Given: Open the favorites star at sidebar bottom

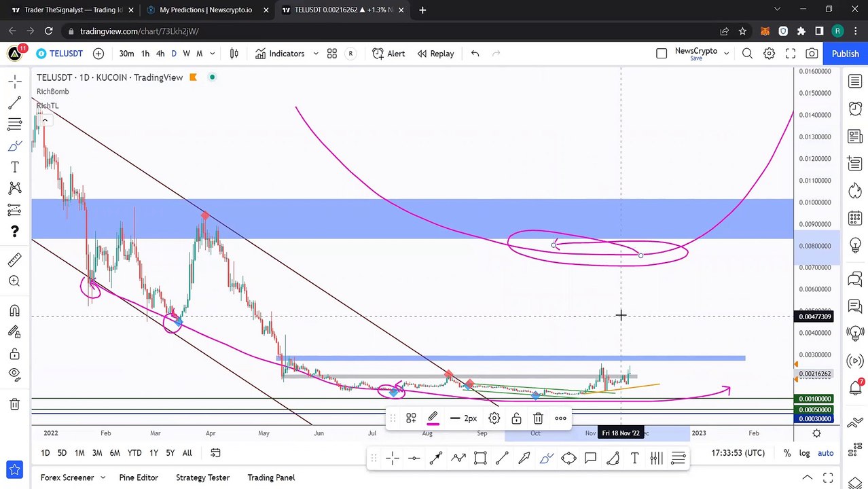Looking at the screenshot, I should (x=14, y=469).
